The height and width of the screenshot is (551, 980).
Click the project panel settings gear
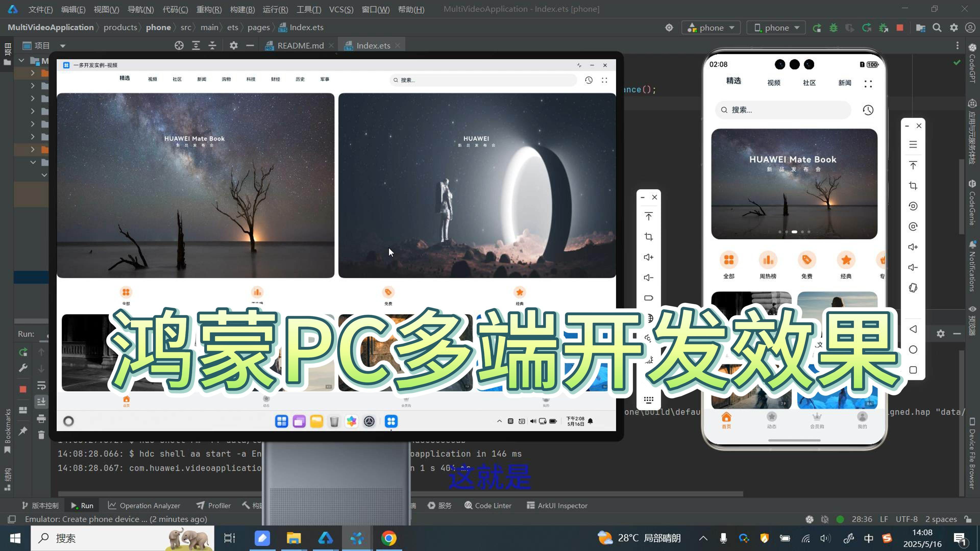(234, 46)
